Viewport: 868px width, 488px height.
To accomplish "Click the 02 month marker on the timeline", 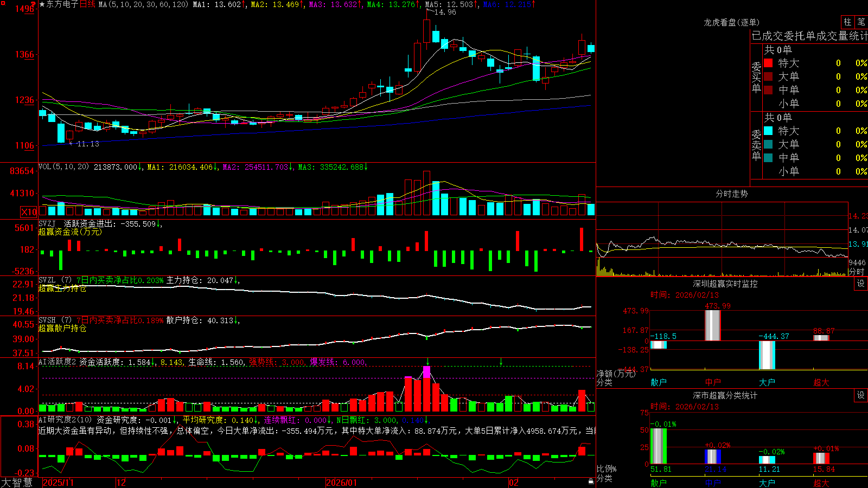I will click(x=513, y=483).
